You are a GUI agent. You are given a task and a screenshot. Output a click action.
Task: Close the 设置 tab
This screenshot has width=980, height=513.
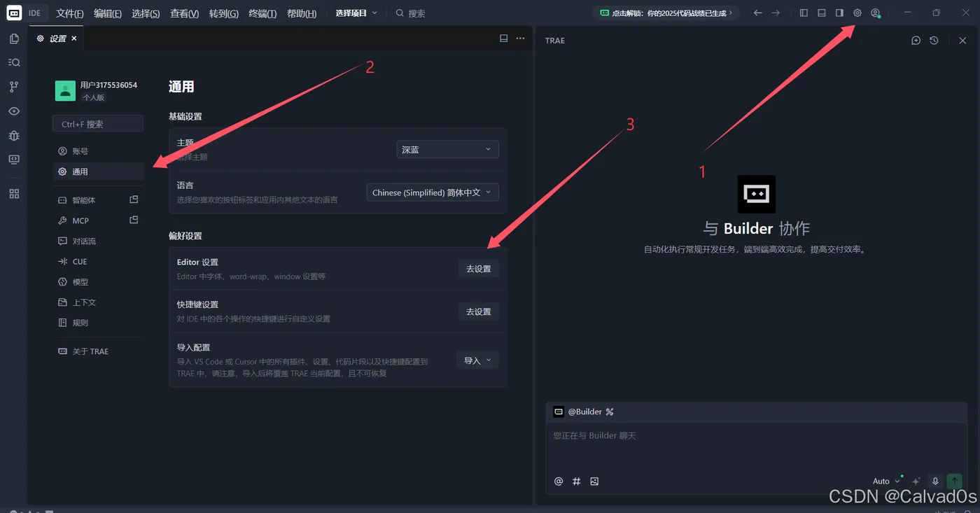coord(74,38)
